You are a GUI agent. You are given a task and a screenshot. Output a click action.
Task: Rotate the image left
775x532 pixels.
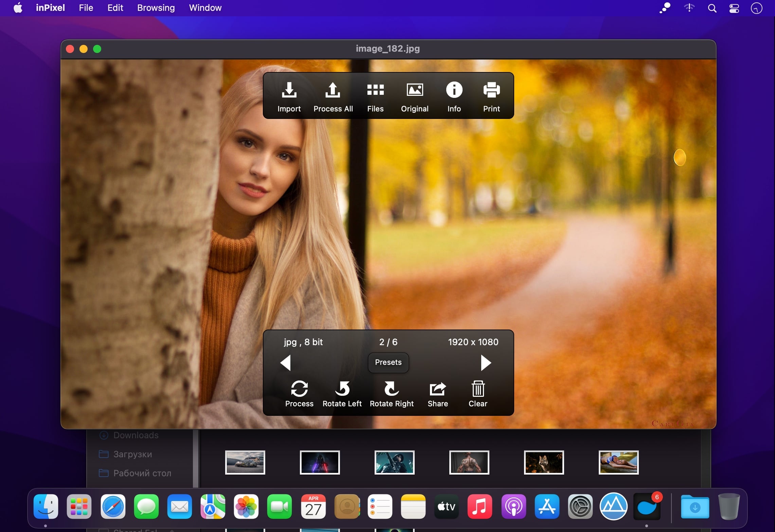click(x=342, y=394)
